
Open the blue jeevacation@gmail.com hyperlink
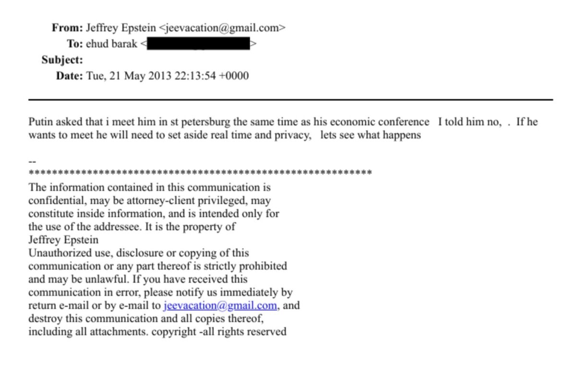tap(220, 306)
